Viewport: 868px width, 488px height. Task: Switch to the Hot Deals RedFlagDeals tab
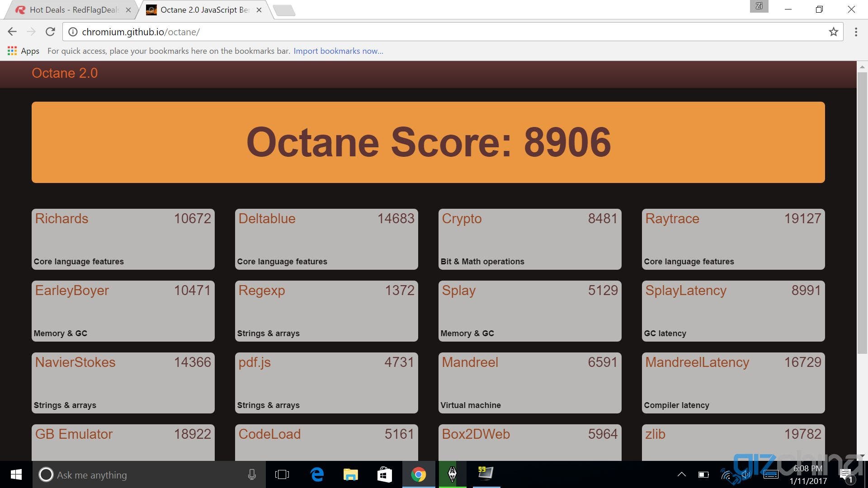click(72, 10)
